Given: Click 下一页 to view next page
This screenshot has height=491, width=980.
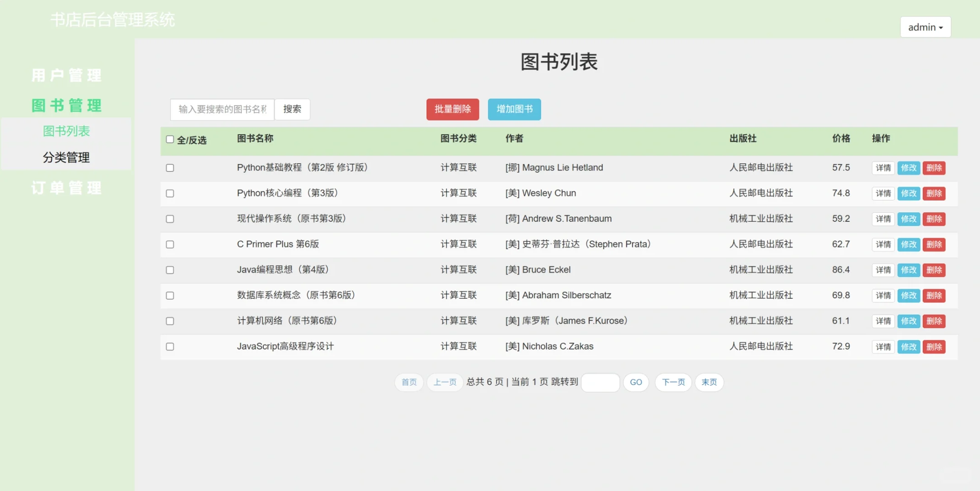Looking at the screenshot, I should tap(673, 382).
